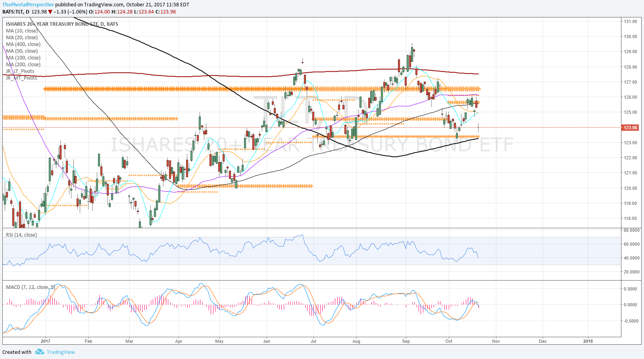Click the BATS:TLT, D symbol header
The image size is (644, 359).
[x=15, y=11]
